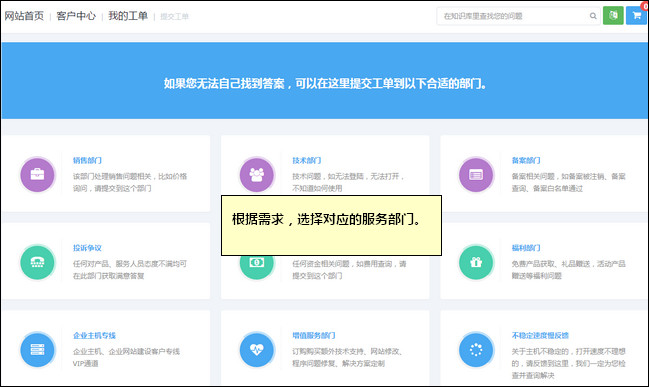
Task: Click description text starting 企业主机、企业网站建设
Action: tap(126, 357)
